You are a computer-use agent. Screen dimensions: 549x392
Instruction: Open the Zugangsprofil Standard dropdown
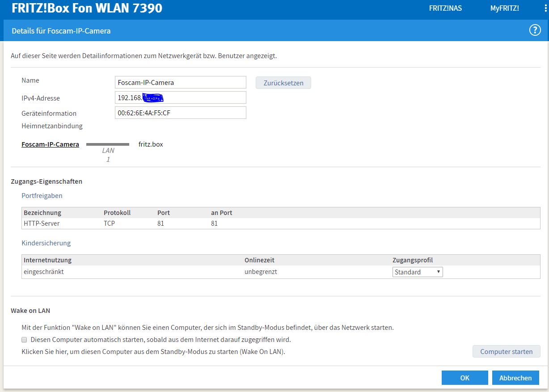pos(418,272)
